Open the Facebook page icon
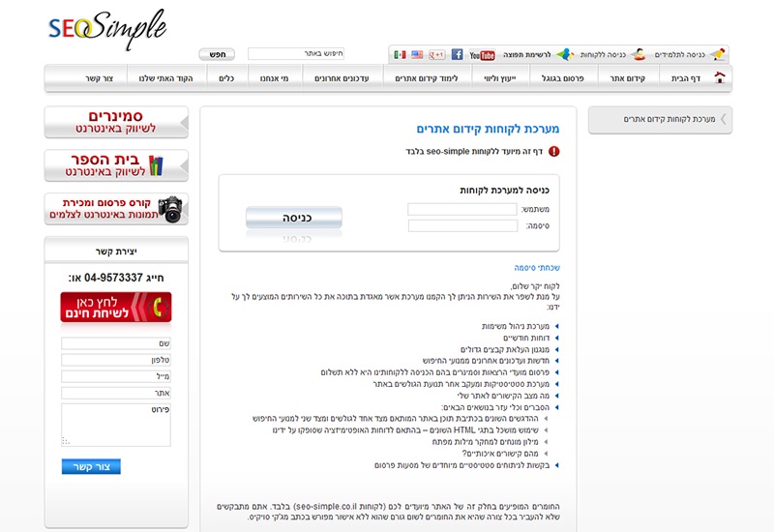Screen dimensions: 774x532 click(x=457, y=55)
